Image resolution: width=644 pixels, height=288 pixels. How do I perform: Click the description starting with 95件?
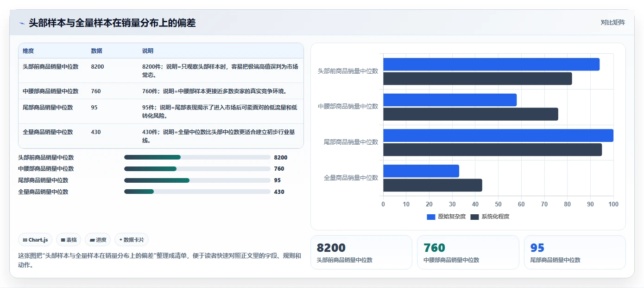pyautogui.click(x=220, y=112)
